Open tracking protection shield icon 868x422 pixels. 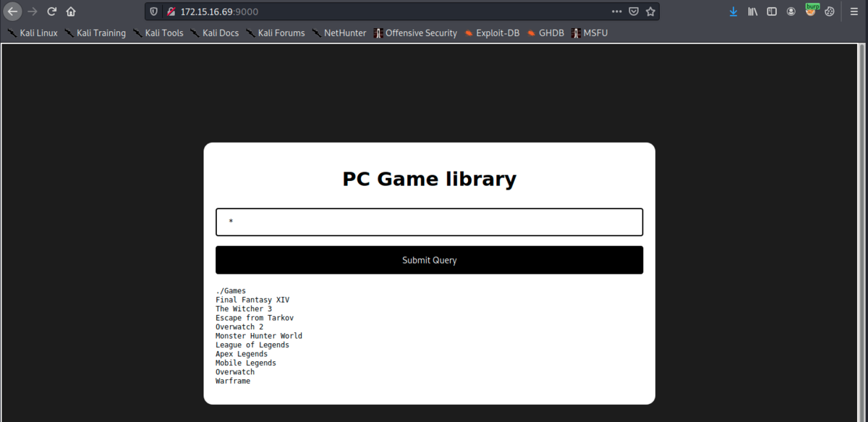tap(154, 12)
